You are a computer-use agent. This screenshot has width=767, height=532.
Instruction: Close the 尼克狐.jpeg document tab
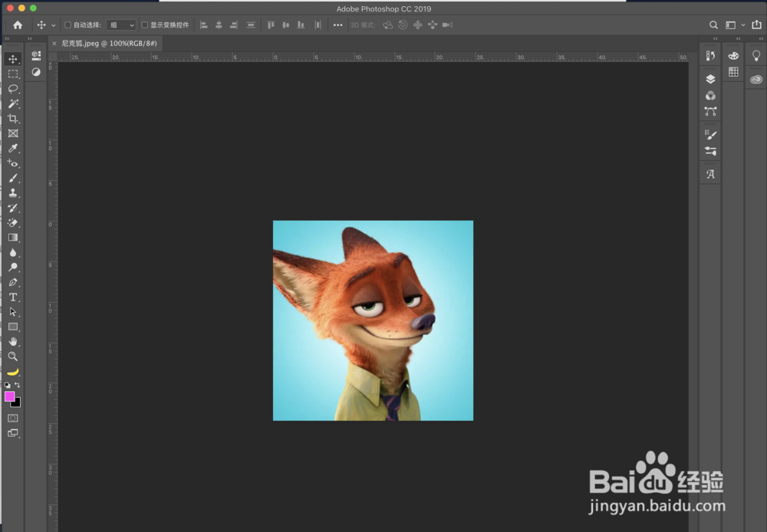[54, 44]
